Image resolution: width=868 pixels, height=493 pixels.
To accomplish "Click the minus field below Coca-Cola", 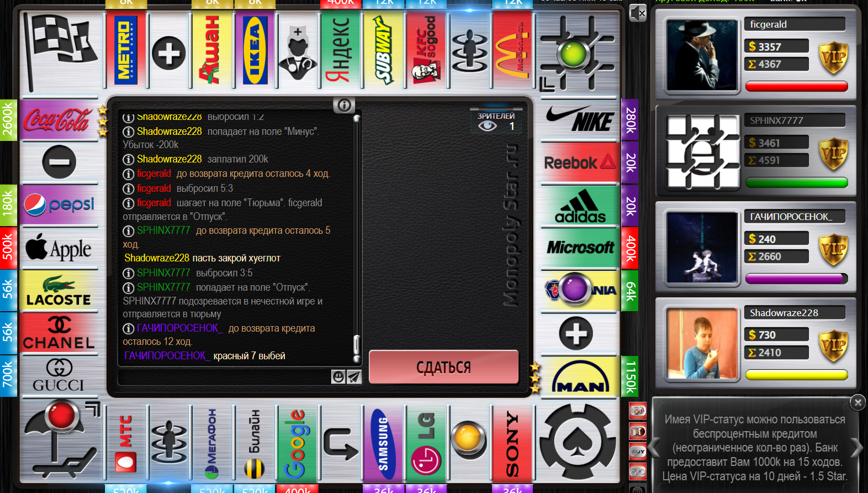I will (x=59, y=162).
